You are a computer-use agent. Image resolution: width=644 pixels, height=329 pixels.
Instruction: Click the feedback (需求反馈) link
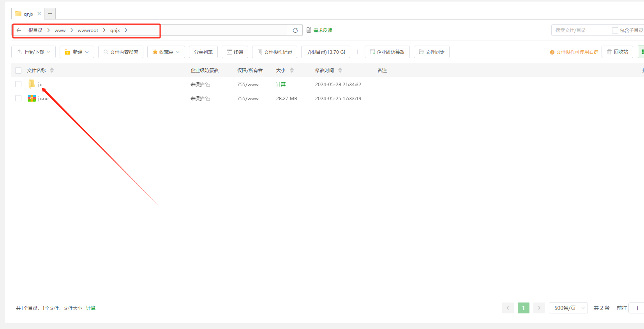(319, 30)
